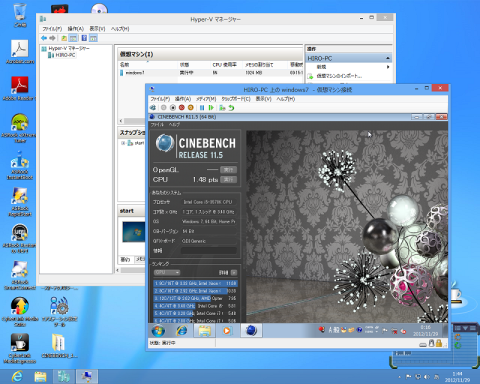Click left arrow of virtual machines horizontal scrollbar

pos(121,121)
